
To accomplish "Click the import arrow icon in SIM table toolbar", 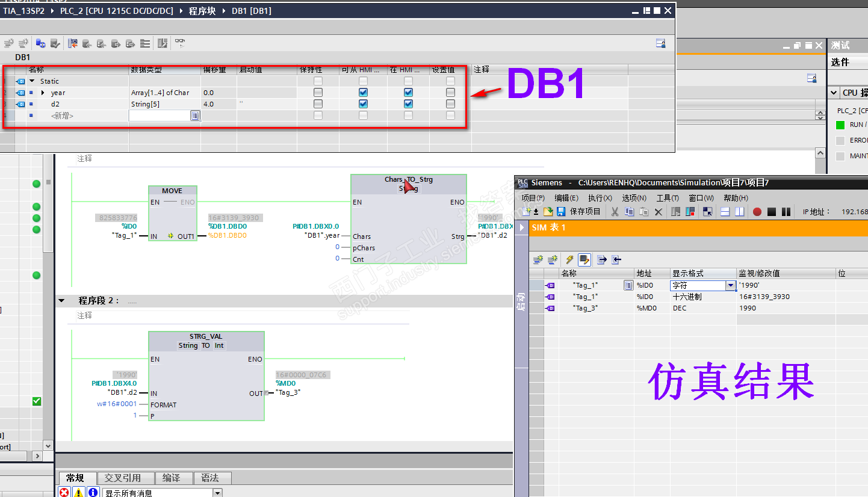I will (x=616, y=259).
